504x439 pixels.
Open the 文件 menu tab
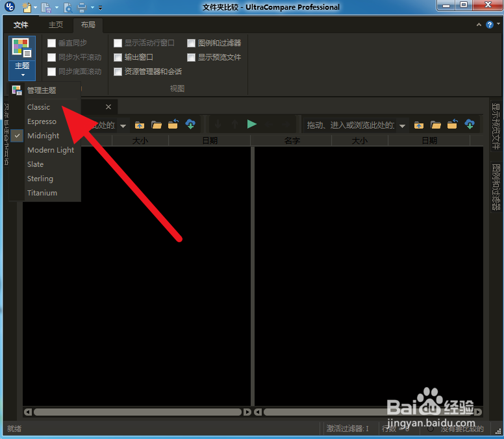[21, 25]
